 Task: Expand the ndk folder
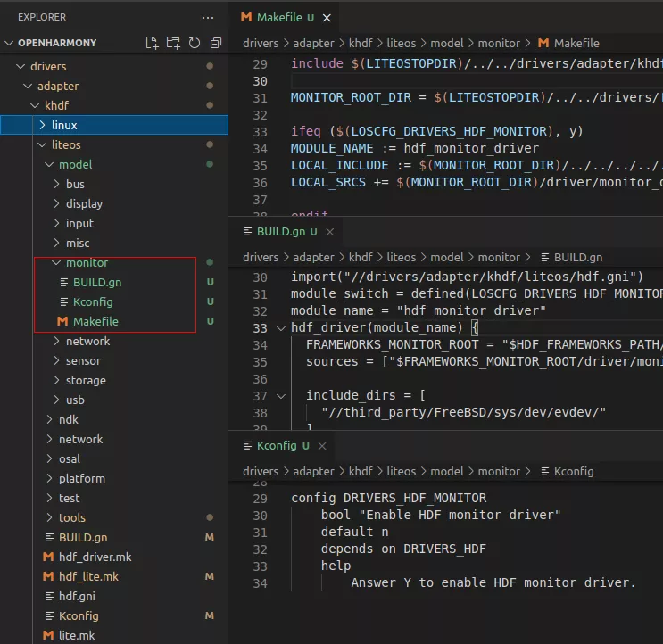click(114, 419)
